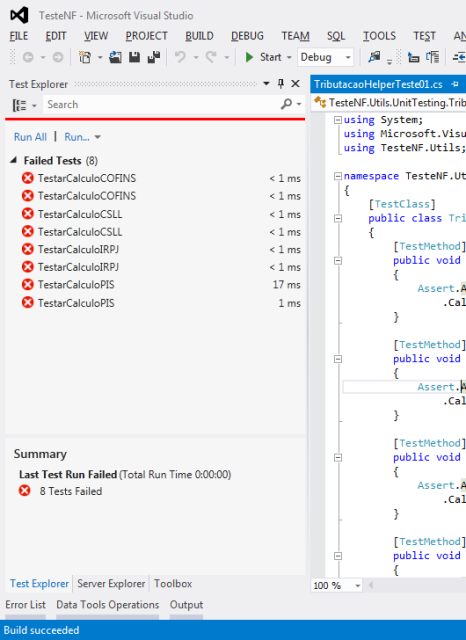The width and height of the screenshot is (466, 640).
Task: Click the Run All link
Action: (30, 137)
